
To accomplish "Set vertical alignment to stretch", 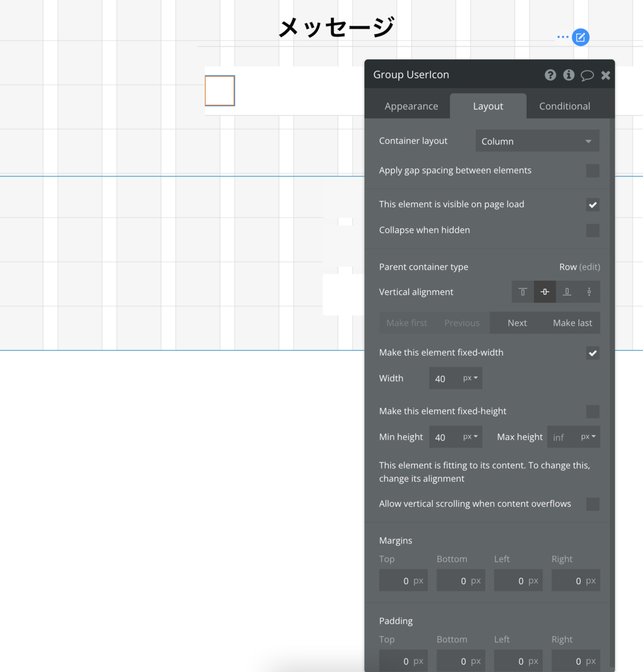I will pos(589,292).
